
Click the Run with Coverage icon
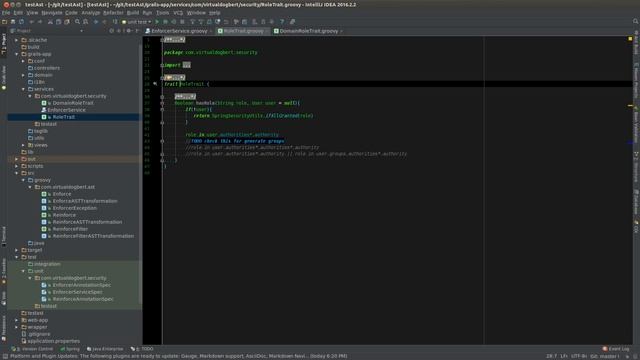pyautogui.click(x=173, y=22)
